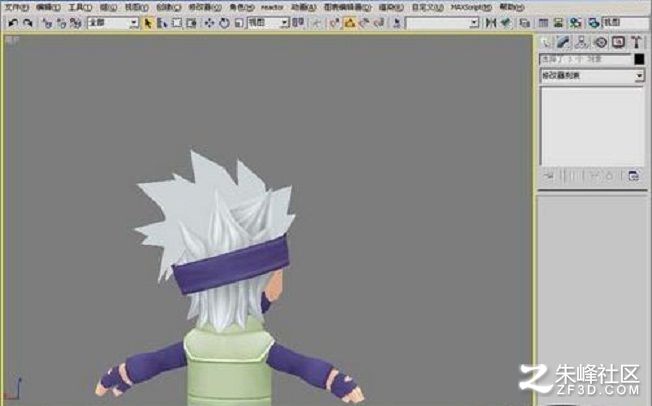
Task: Open the reactor menu
Action: click(x=272, y=7)
